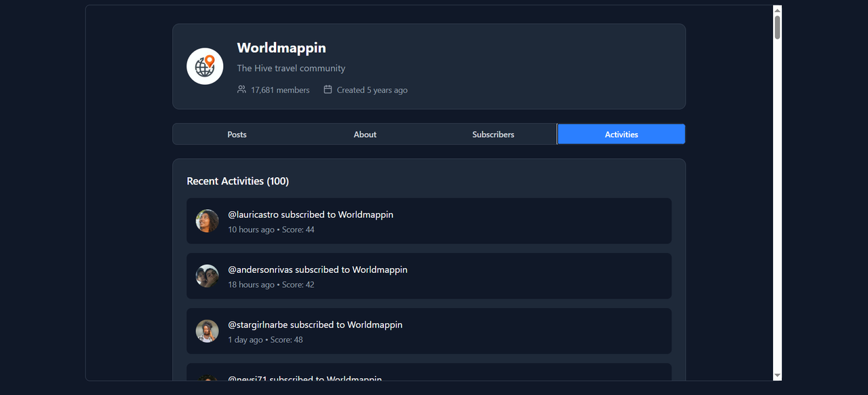Open lauricastro's avatar
Viewport: 868px width, 395px height.
coord(208,221)
